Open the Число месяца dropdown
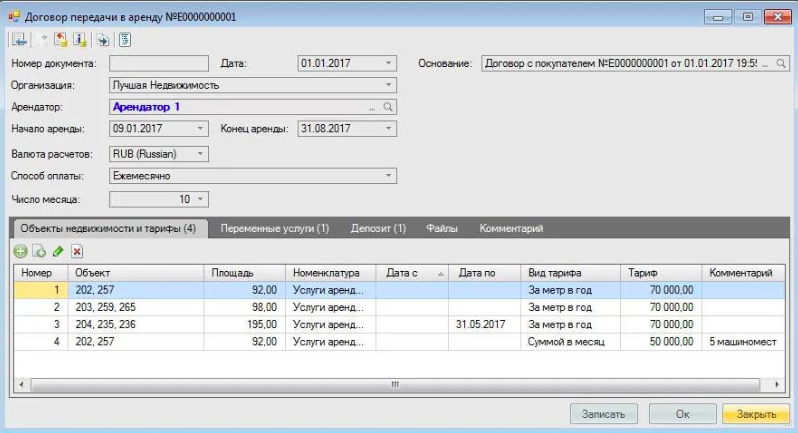The image size is (798, 433). click(x=201, y=199)
